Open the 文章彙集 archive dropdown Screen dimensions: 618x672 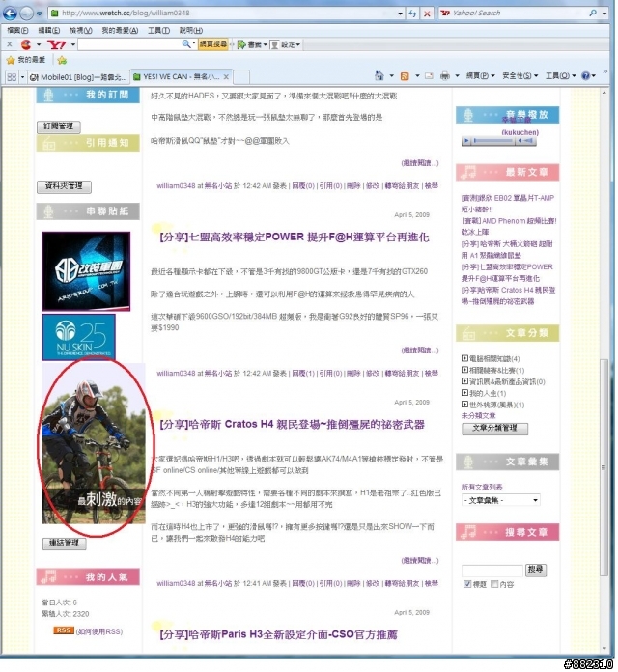coord(502,501)
